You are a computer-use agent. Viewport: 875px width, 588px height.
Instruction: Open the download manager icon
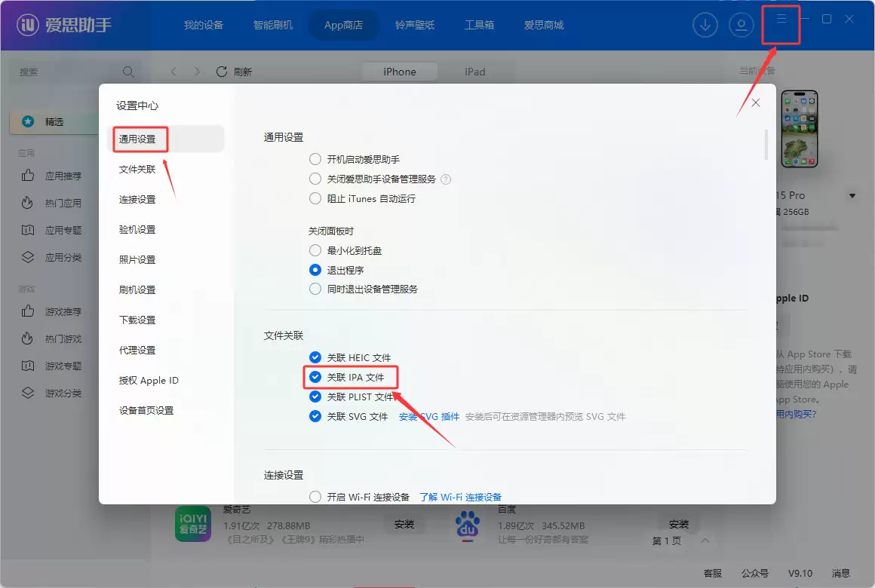coord(705,25)
